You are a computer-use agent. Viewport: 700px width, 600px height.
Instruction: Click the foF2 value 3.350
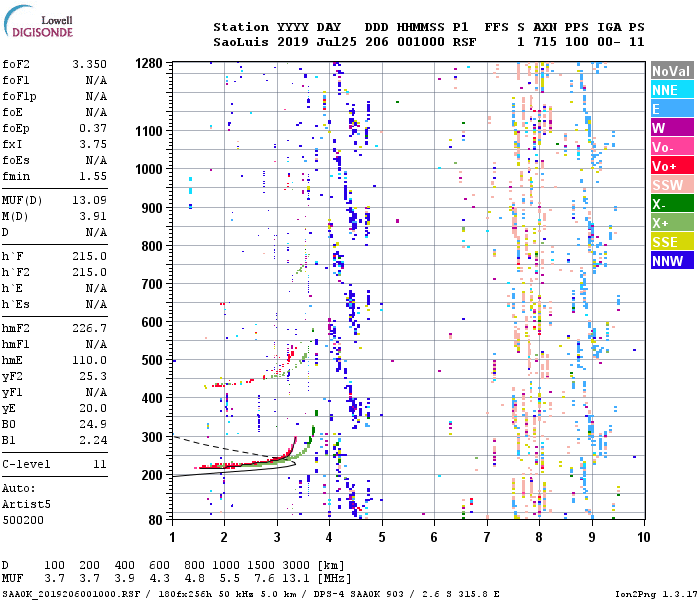pos(90,64)
